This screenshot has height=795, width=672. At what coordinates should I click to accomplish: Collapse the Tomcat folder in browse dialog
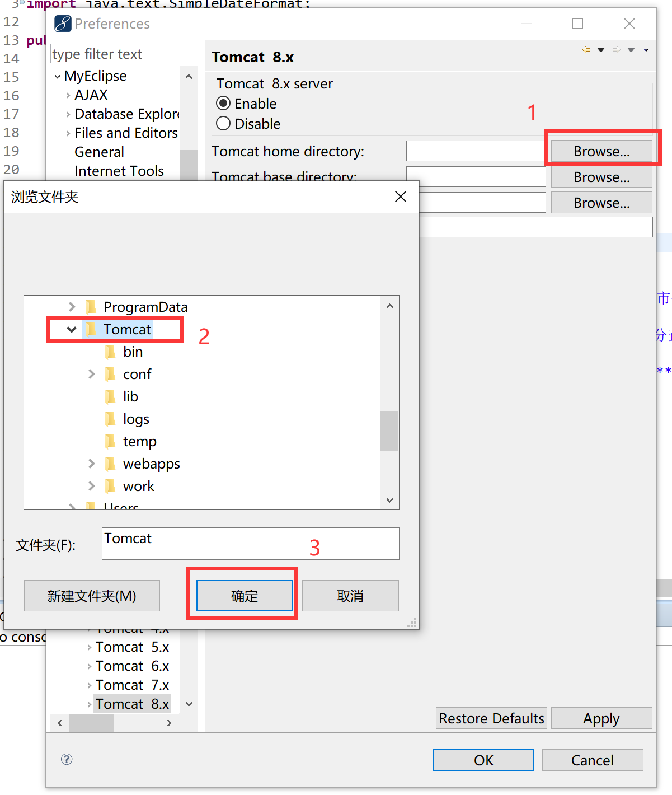pyautogui.click(x=72, y=329)
